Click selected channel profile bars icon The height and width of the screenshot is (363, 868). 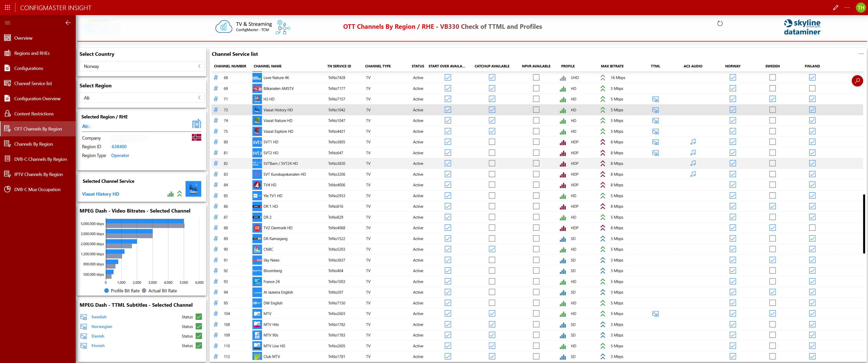pos(170,194)
